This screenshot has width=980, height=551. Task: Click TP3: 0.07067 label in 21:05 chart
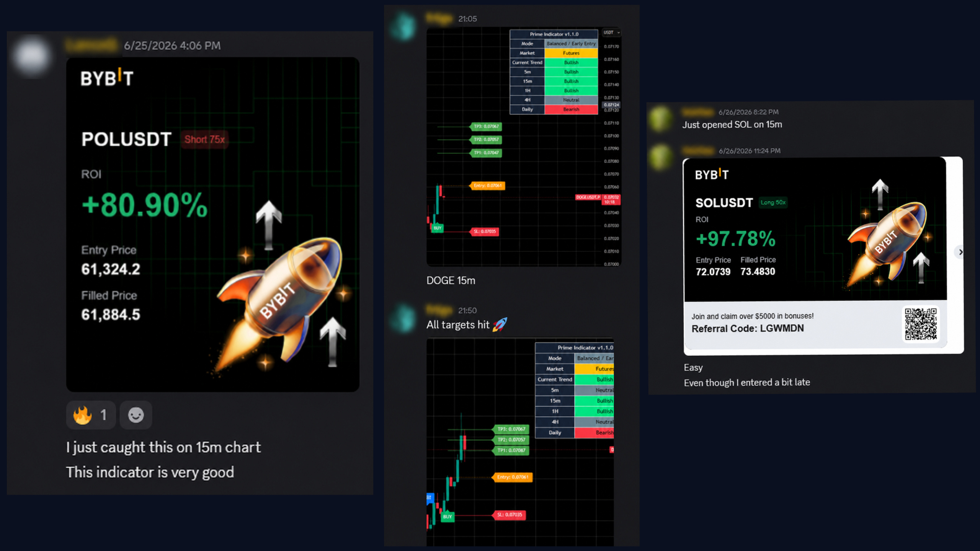(486, 126)
